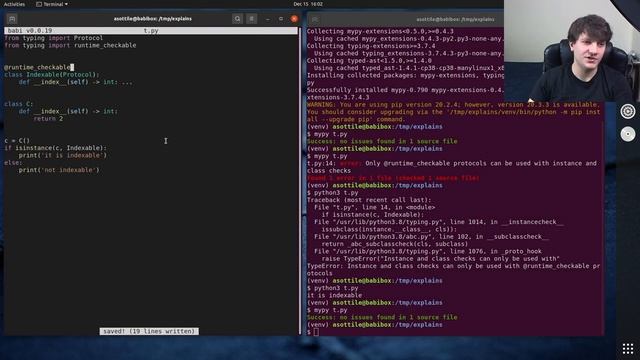Open new tab icon in right terminal window
Screen dimensions: 640x360
coord(315,19)
